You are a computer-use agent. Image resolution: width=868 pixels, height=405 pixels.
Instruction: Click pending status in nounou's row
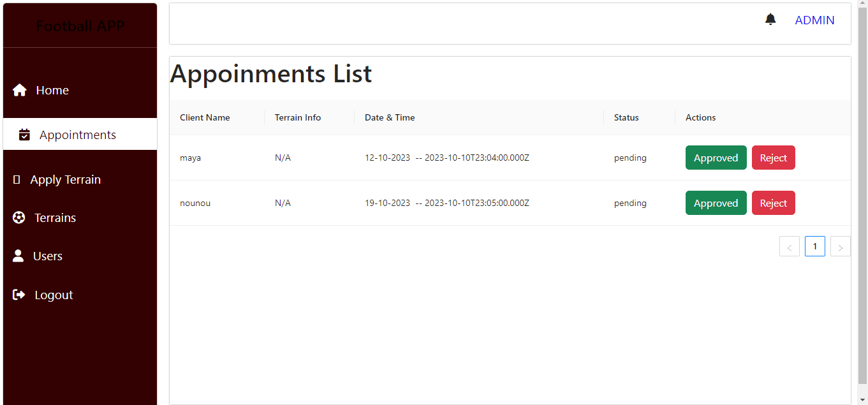tap(630, 203)
